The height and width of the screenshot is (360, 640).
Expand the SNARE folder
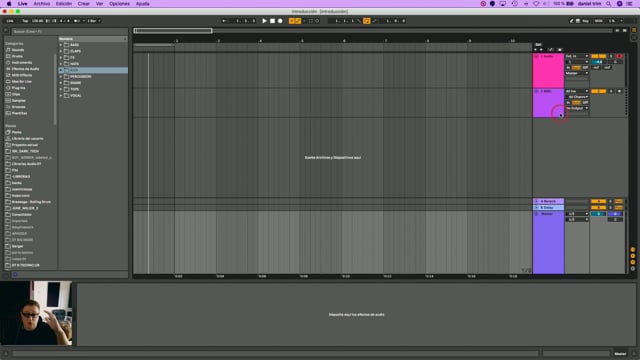pyautogui.click(x=61, y=83)
